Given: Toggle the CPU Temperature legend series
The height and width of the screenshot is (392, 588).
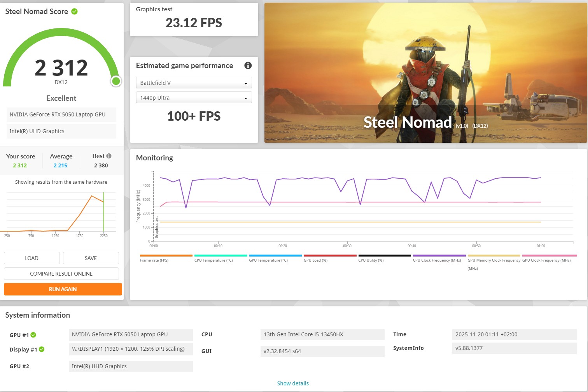Looking at the screenshot, I should pyautogui.click(x=213, y=260).
